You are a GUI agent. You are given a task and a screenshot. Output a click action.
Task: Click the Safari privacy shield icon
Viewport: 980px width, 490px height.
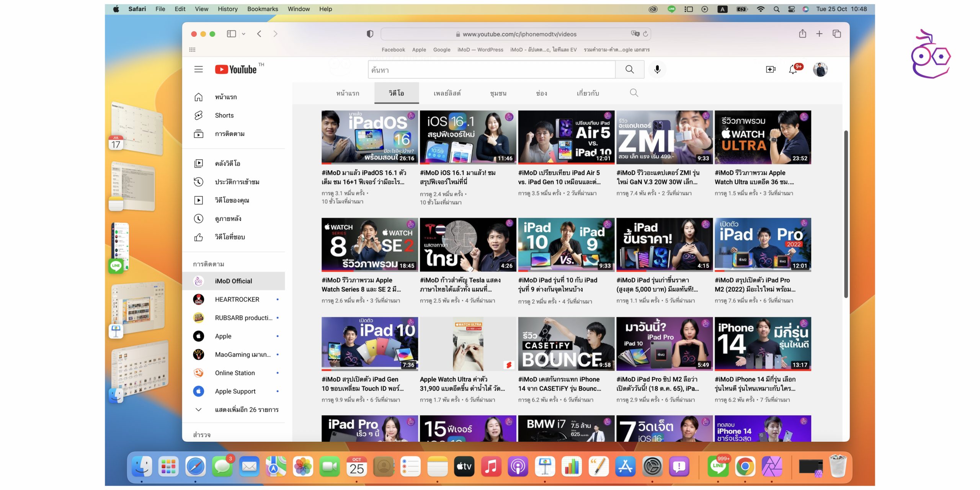[370, 34]
